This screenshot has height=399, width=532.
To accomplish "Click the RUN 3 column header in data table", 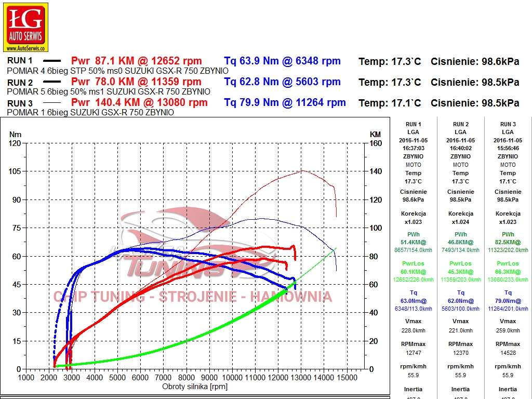I will point(508,124).
